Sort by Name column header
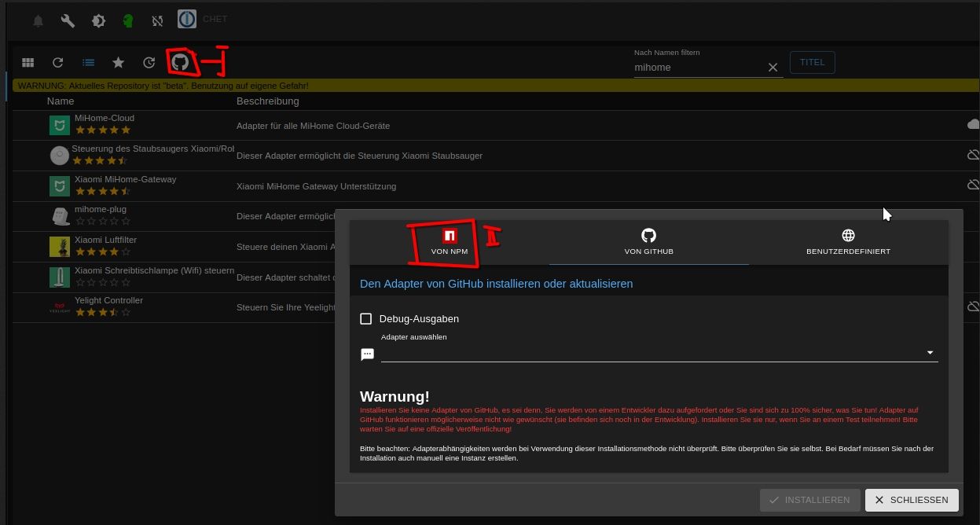 [x=61, y=101]
